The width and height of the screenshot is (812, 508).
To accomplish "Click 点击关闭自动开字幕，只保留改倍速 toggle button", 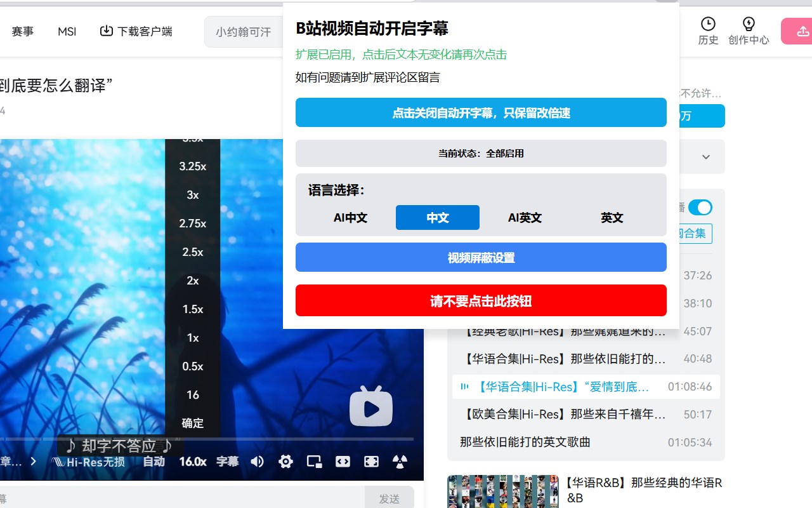I will (x=481, y=112).
